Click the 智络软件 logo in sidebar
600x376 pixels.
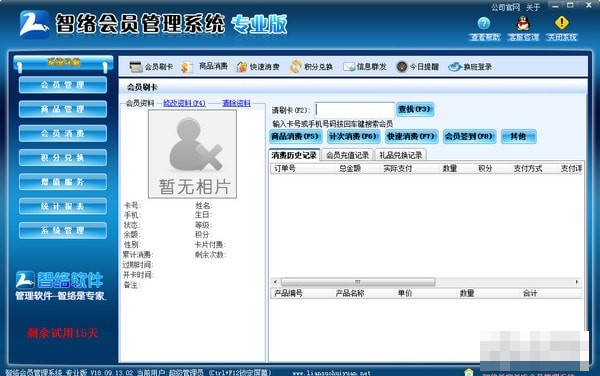pos(60,285)
